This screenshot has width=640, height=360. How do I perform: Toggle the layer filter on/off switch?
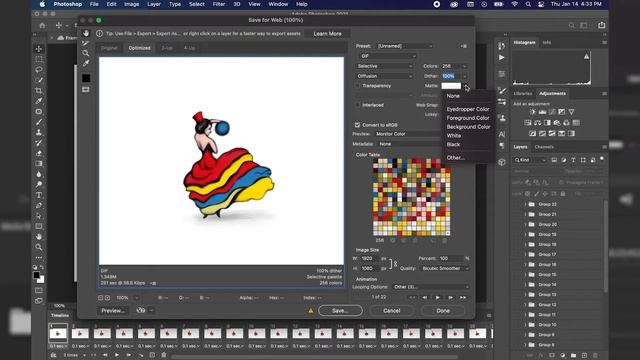pyautogui.click(x=602, y=159)
